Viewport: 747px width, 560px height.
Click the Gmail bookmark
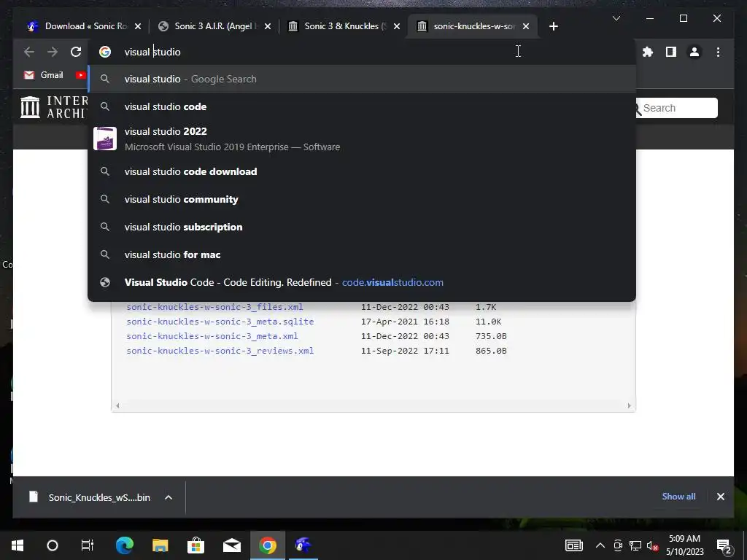click(x=44, y=75)
